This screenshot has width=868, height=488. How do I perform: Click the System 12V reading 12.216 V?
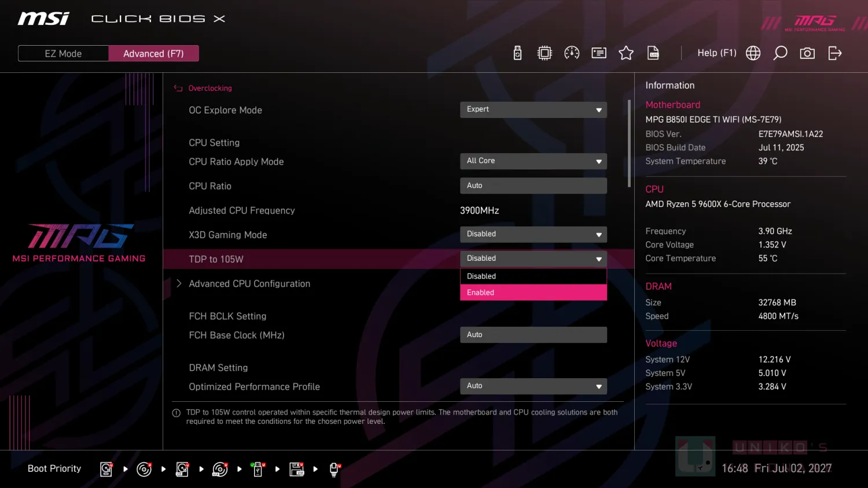pos(774,360)
